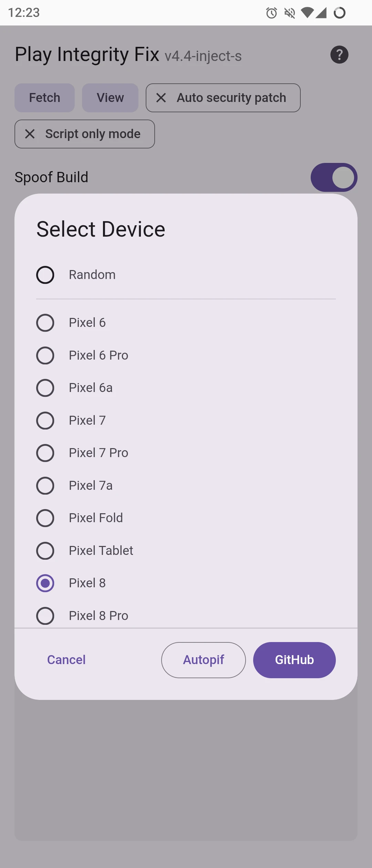Click the X icon on Auto security patch
The width and height of the screenshot is (372, 868).
[x=161, y=98]
